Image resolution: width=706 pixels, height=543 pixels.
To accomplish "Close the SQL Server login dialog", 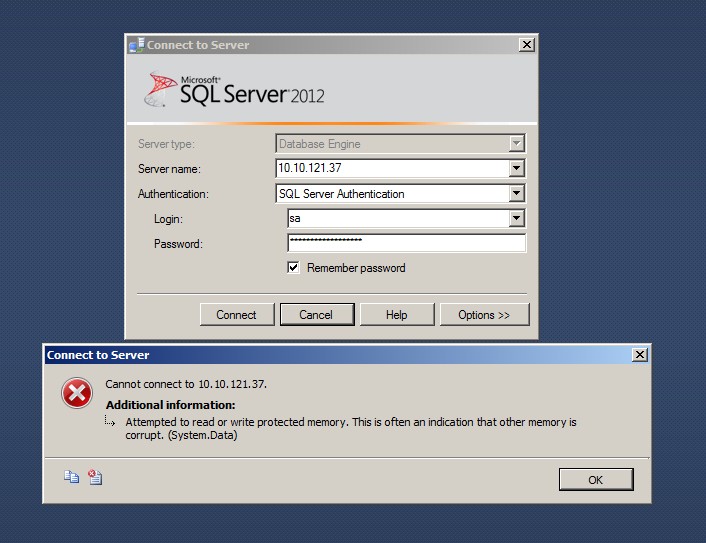I will (x=527, y=45).
